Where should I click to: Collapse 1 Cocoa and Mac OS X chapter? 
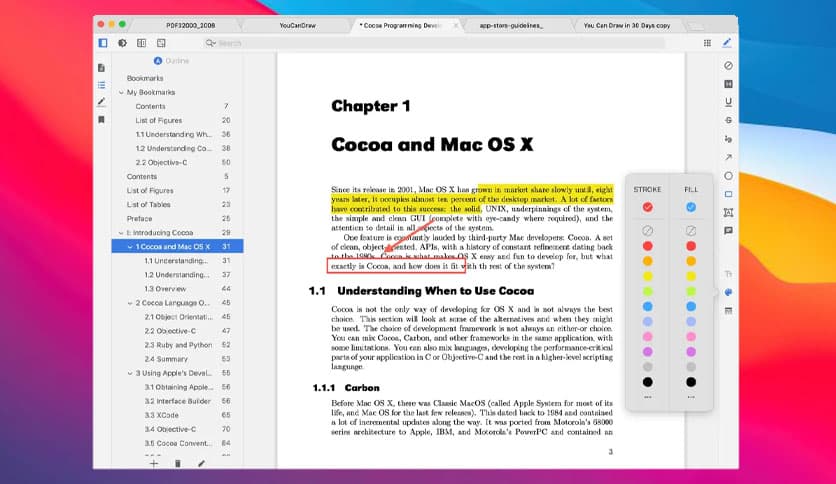pyautogui.click(x=130, y=247)
